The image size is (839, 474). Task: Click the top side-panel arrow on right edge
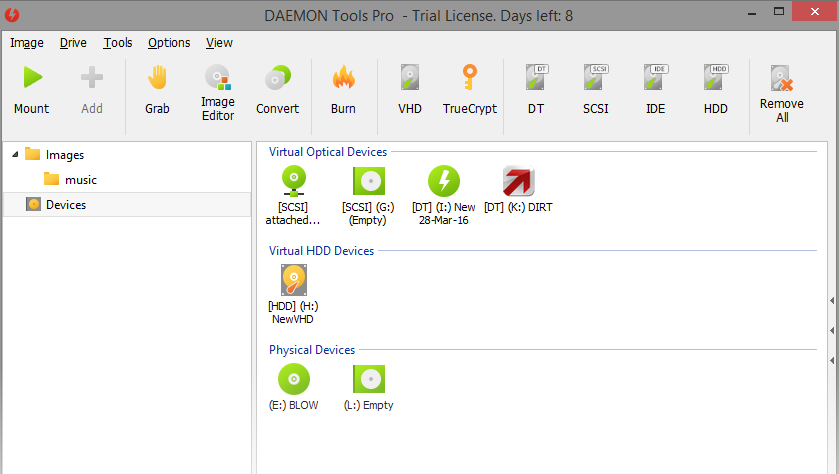tap(832, 301)
